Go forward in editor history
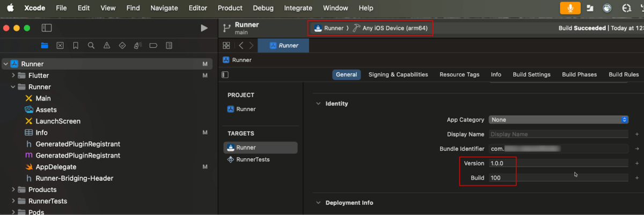The image size is (644, 215). (251, 46)
